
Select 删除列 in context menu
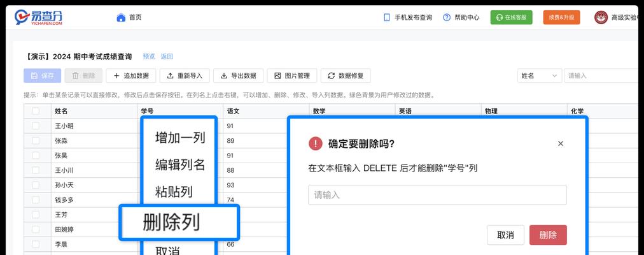click(x=179, y=222)
